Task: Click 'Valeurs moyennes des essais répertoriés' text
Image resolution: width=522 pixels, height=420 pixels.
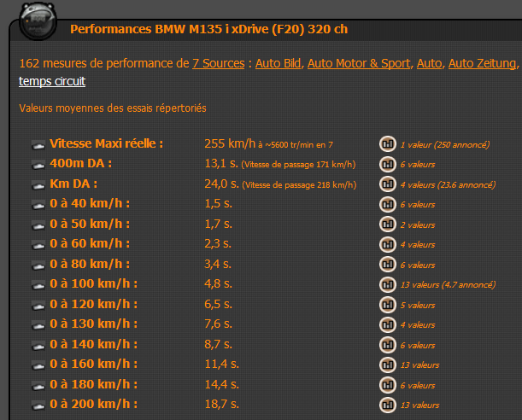Action: [113, 108]
